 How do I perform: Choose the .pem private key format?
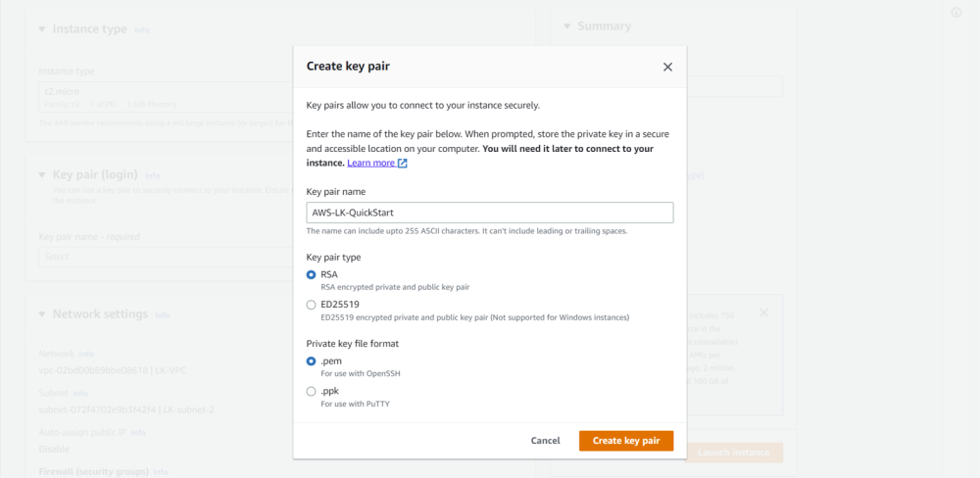312,361
